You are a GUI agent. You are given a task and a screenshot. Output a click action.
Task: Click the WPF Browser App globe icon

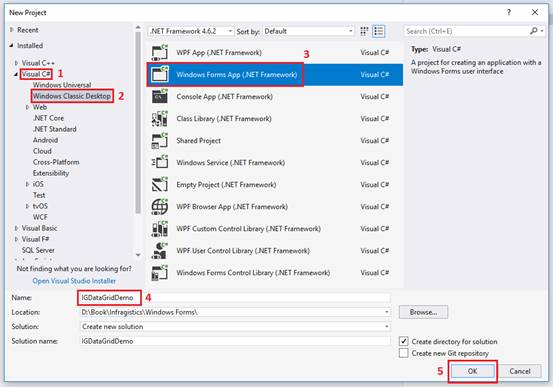(x=160, y=207)
